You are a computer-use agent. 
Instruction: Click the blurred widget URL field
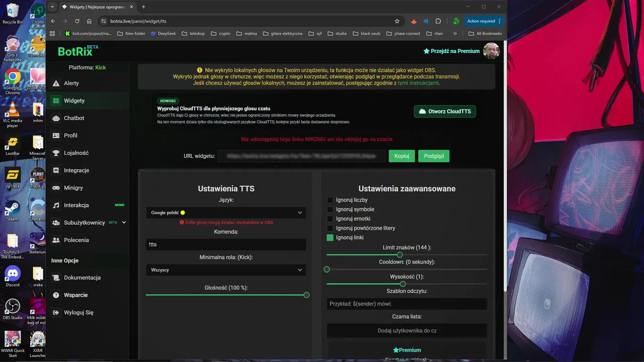point(301,156)
